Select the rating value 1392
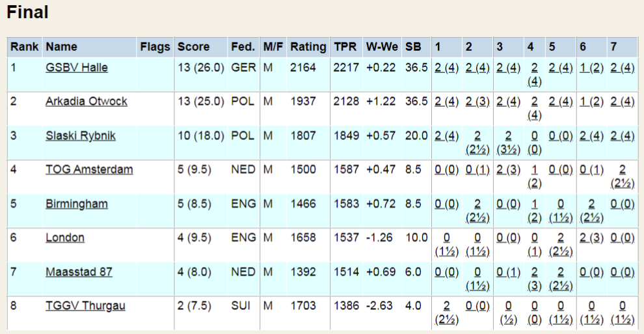 [x=303, y=272]
